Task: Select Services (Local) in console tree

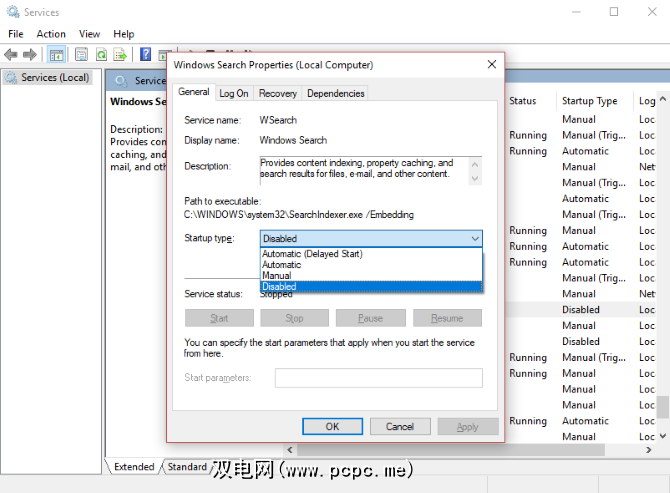Action: pos(47,78)
